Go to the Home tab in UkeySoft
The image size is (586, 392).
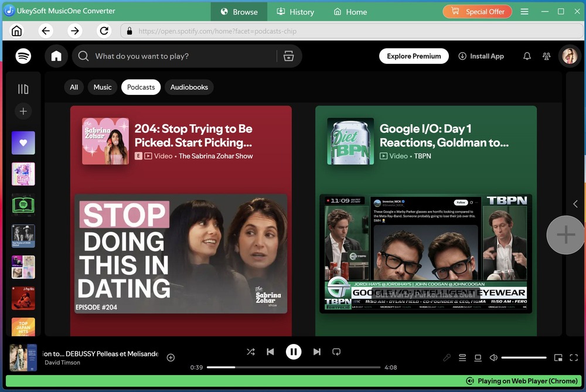pos(350,12)
